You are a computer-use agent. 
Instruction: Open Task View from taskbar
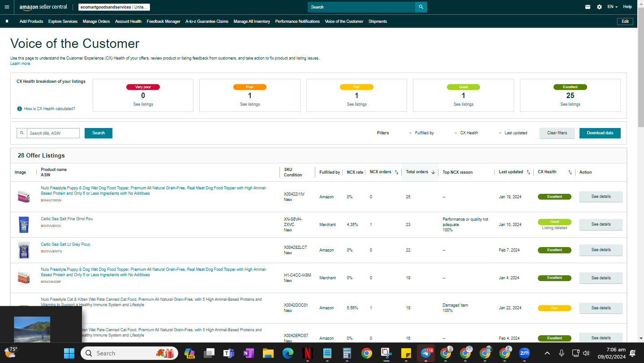[x=209, y=353]
